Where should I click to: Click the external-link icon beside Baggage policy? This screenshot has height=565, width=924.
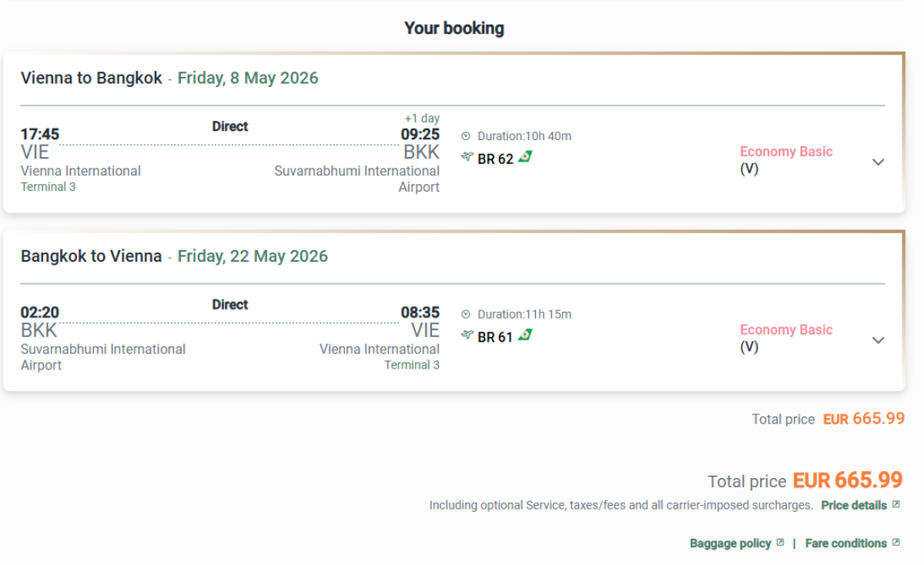[780, 543]
